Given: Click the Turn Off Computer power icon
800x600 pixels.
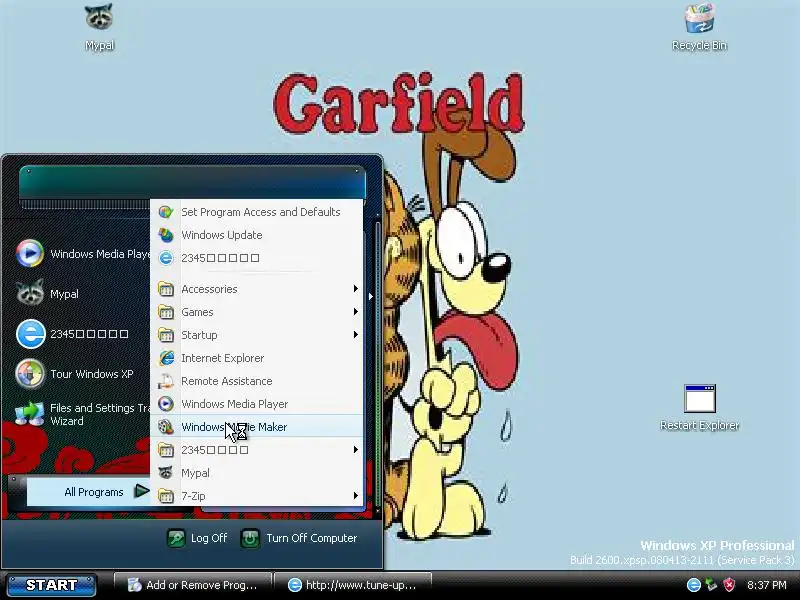Looking at the screenshot, I should coord(250,538).
